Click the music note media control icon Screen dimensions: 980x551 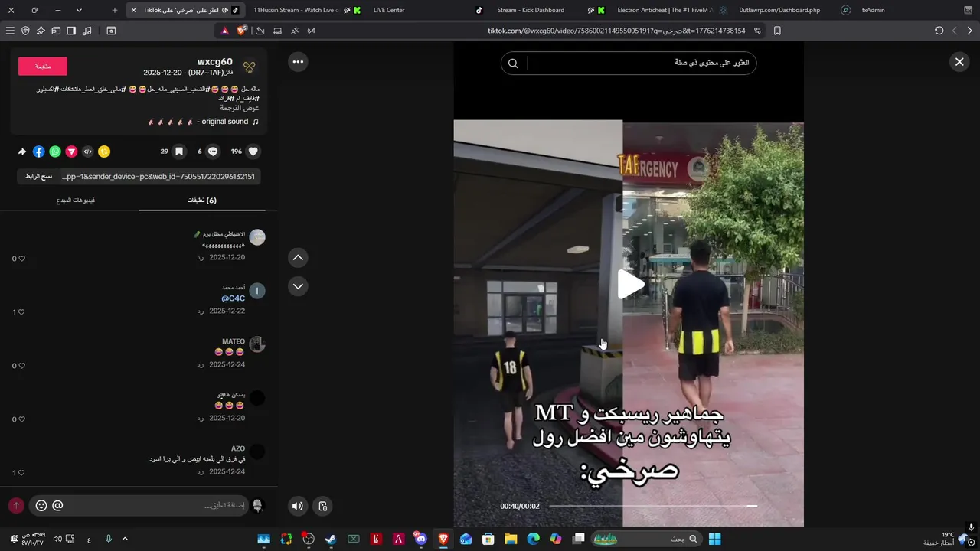pos(87,31)
